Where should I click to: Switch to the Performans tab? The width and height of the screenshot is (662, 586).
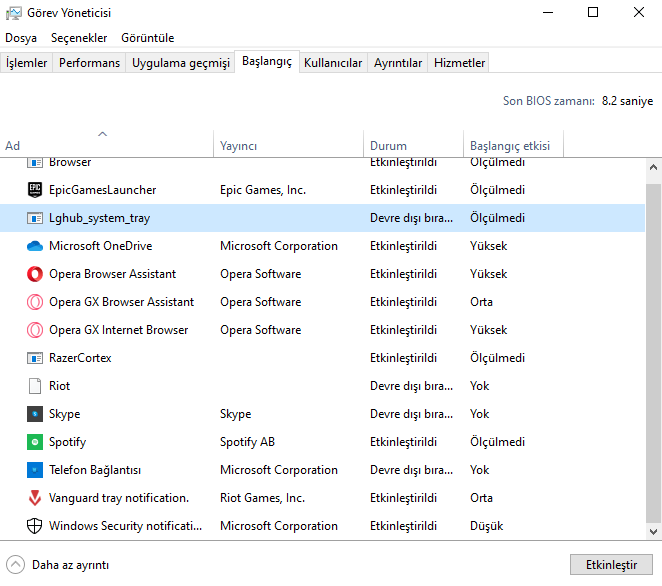[89, 63]
